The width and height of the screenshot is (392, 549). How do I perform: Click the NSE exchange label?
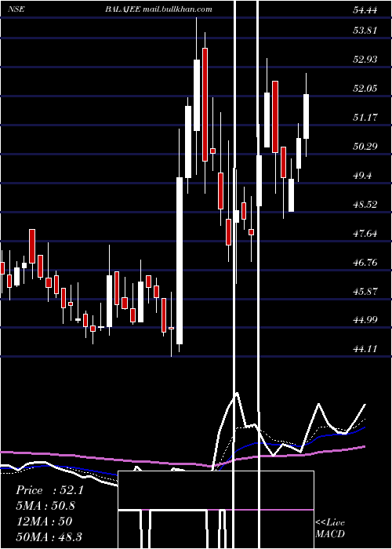pyautogui.click(x=16, y=9)
